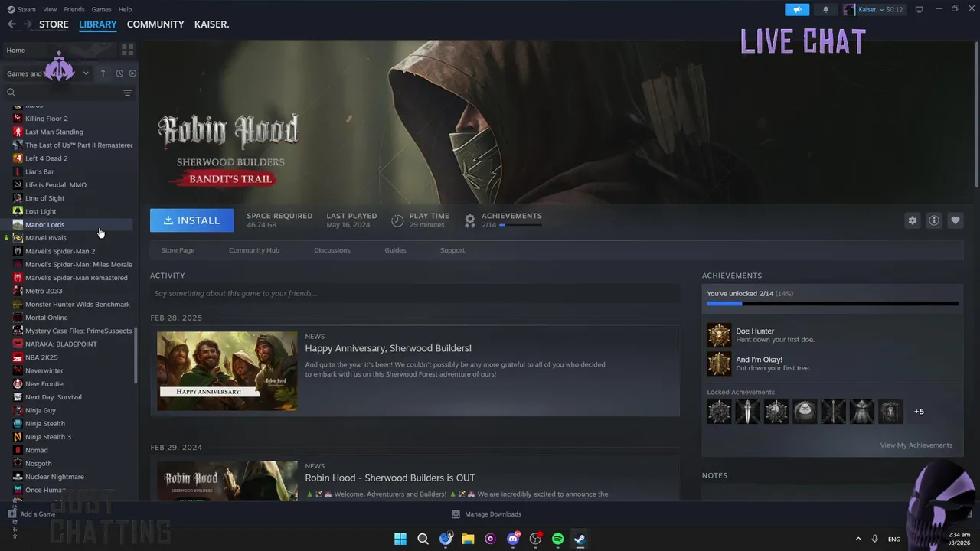Open the Happy Anniversary, Sherwood Builders! news headline
This screenshot has width=980, height=551.
pos(388,348)
